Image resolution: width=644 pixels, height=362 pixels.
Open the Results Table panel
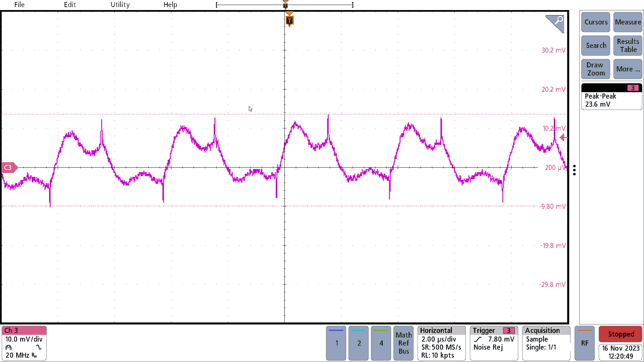[x=627, y=45]
